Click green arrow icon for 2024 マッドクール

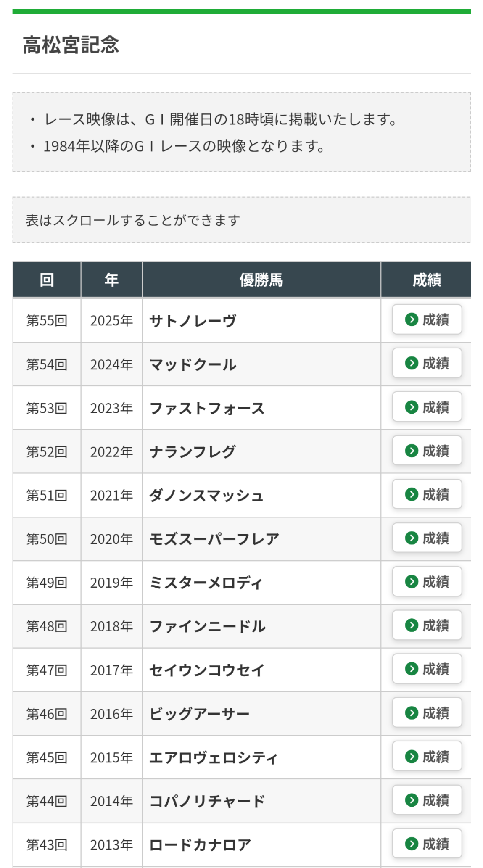[x=412, y=363]
